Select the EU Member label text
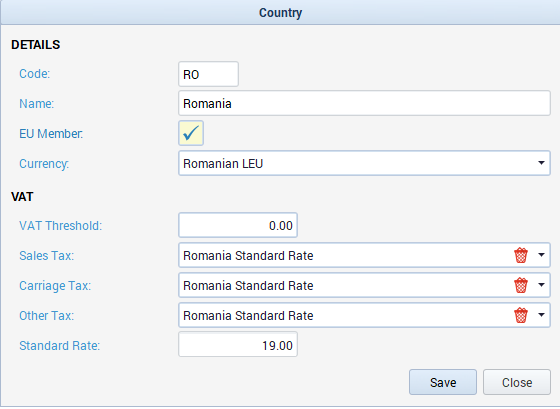The image size is (560, 409). pyautogui.click(x=51, y=134)
